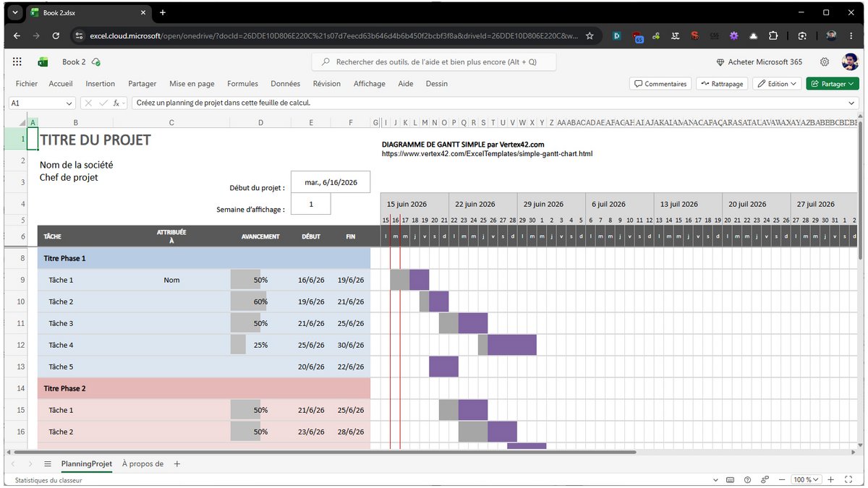Click the purple gear extension icon
868x488 pixels.
tap(733, 35)
